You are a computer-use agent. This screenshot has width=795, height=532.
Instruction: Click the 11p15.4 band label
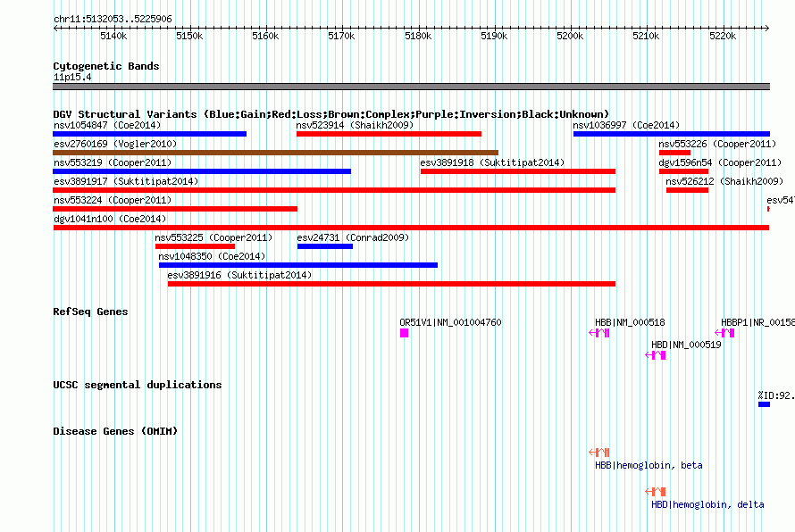[x=72, y=77]
